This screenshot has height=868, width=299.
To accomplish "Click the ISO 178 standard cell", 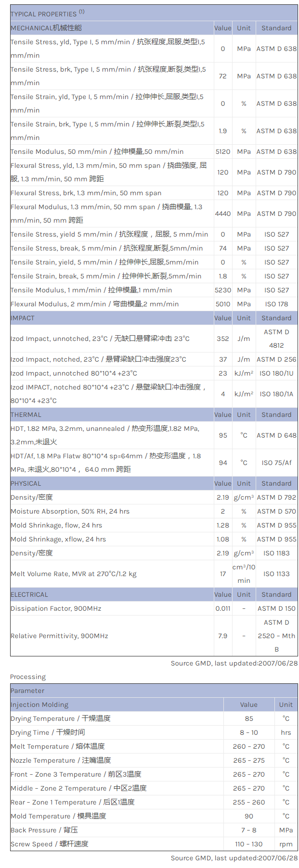I will point(276,304).
